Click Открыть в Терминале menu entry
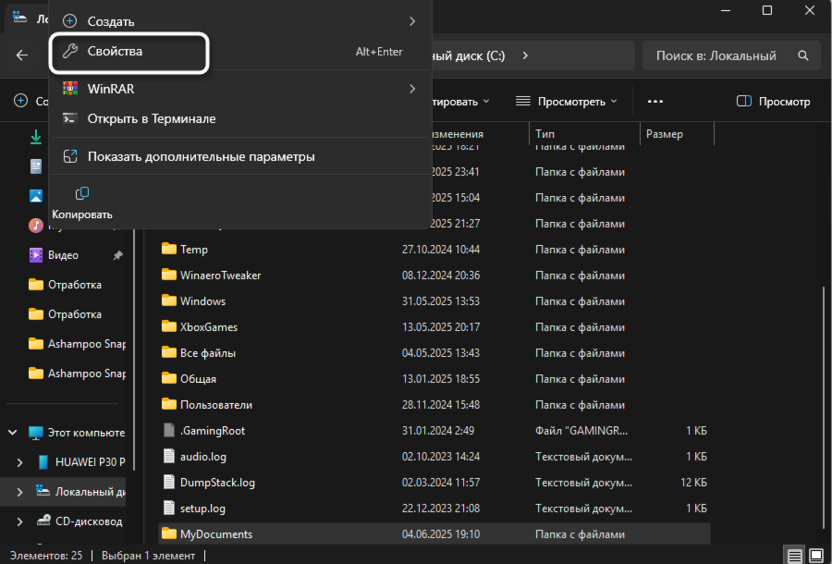832x564 pixels. [151, 119]
